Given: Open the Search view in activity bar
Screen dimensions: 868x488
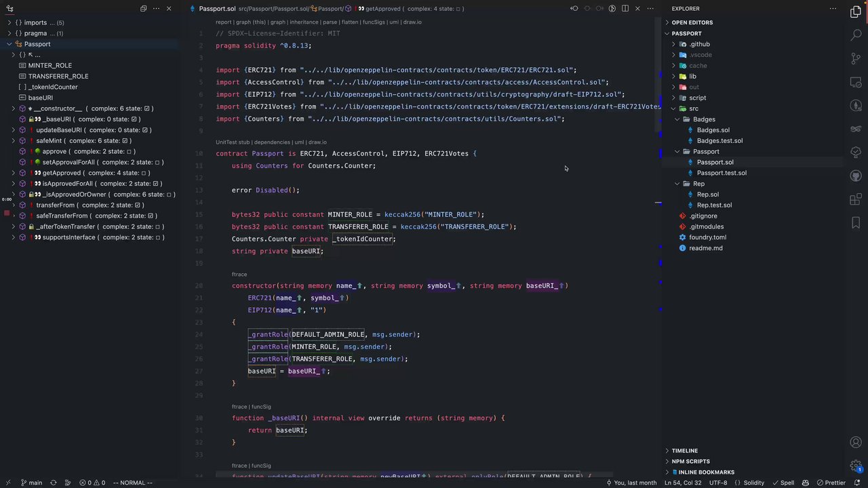Looking at the screenshot, I should click(856, 35).
